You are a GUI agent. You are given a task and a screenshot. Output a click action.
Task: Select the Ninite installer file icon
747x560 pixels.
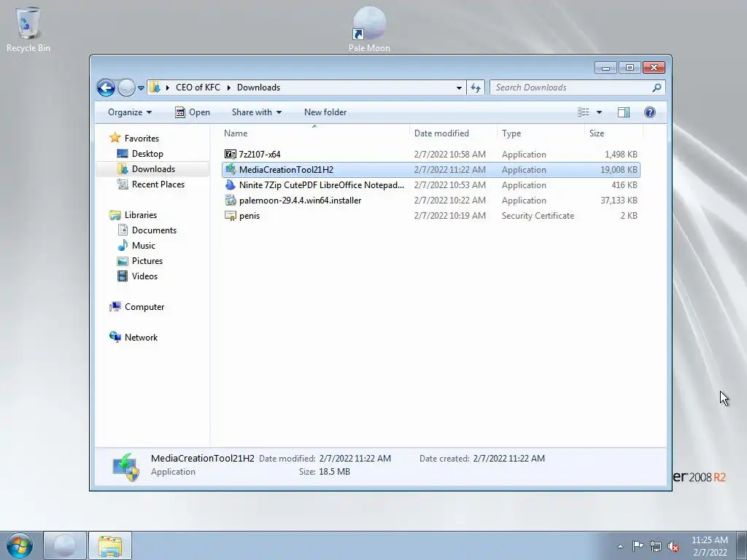231,184
